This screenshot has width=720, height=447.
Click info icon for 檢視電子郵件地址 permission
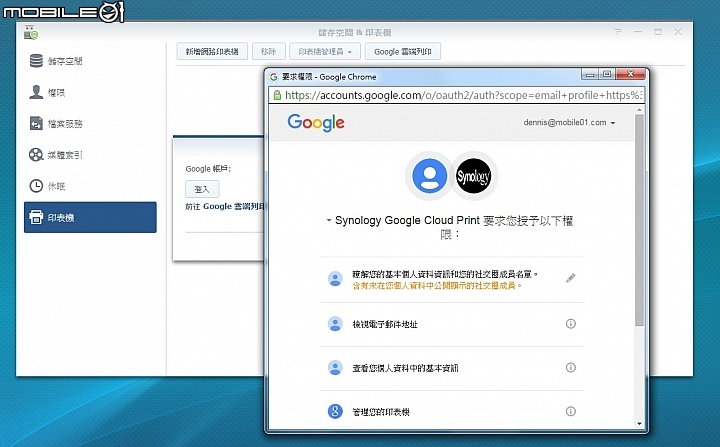(x=570, y=324)
